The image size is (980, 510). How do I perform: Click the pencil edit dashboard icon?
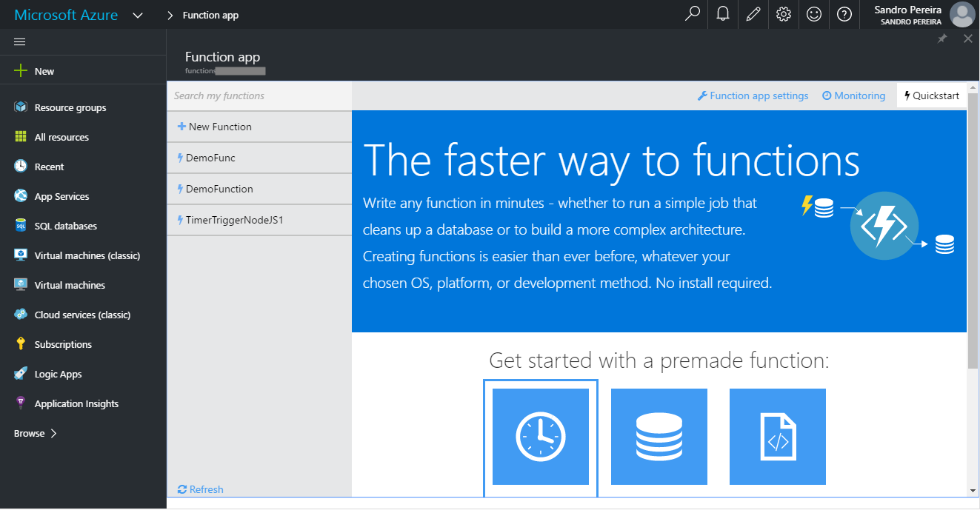[753, 14]
